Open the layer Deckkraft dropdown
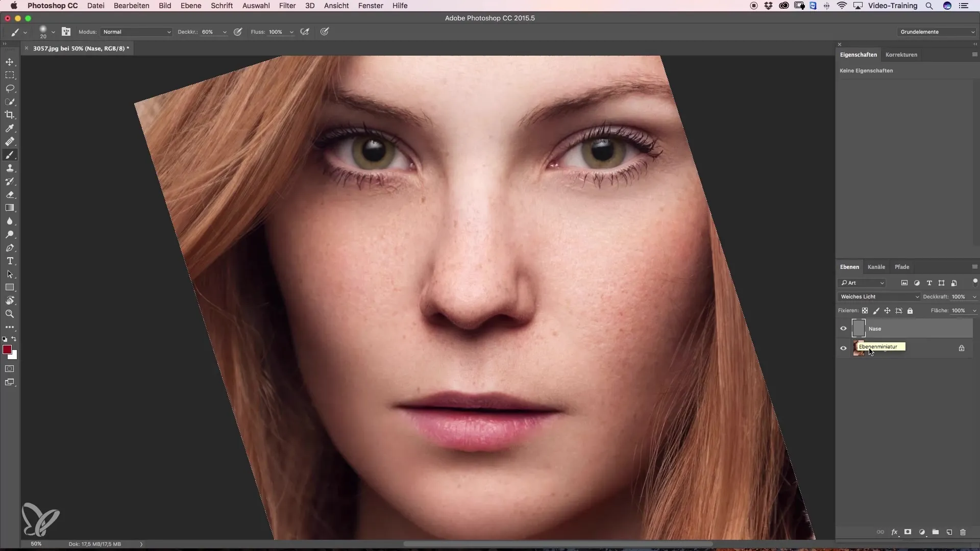The height and width of the screenshot is (551, 980). click(974, 297)
